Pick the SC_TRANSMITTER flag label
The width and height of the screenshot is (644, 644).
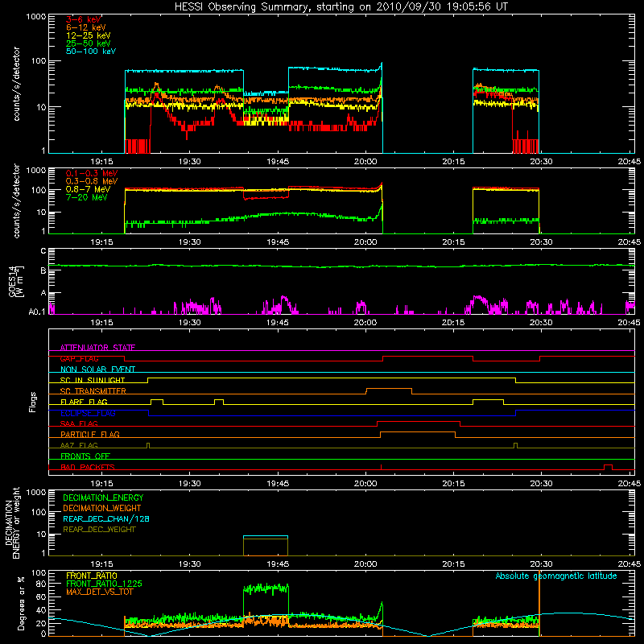pos(93,391)
